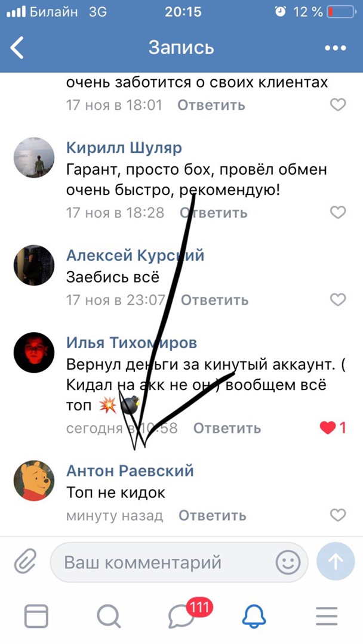Tap the send arrow button
This screenshot has width=363, height=644.
[x=336, y=562]
